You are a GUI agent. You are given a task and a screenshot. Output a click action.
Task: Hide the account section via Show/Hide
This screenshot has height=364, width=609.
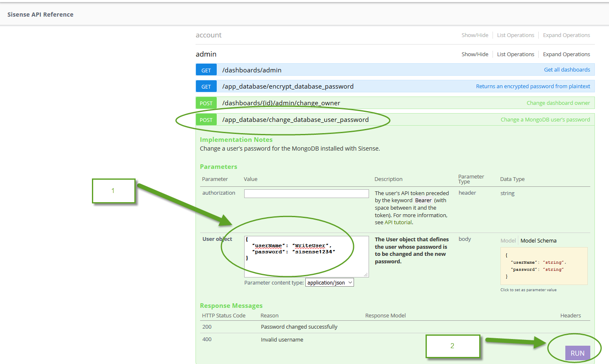[475, 35]
